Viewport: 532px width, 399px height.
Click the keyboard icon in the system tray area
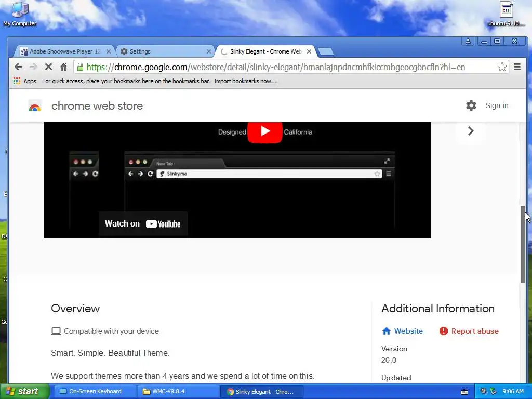point(464,392)
